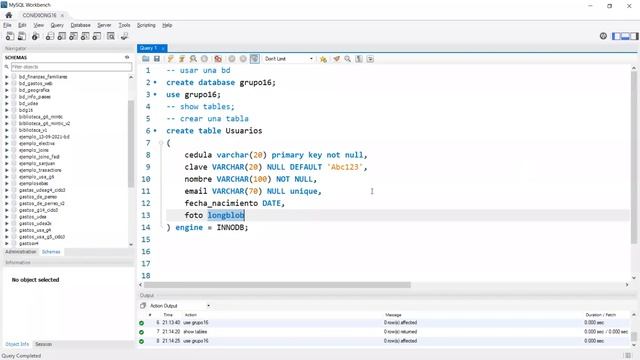The image size is (640, 360).
Task: Open an SQL script file in new tab
Action: click(22, 36)
